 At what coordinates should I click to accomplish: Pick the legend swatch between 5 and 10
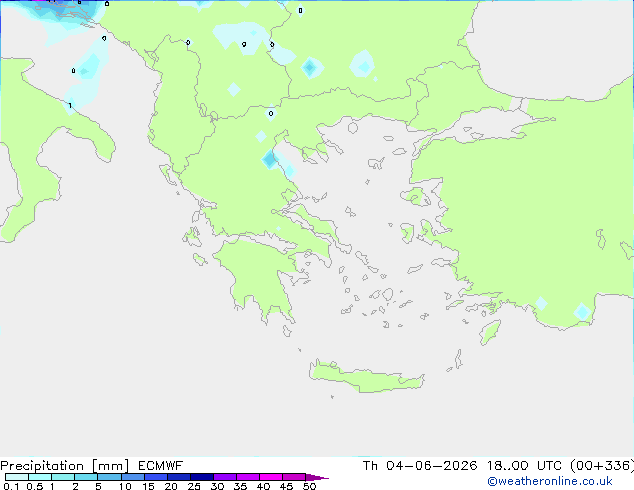point(110,477)
